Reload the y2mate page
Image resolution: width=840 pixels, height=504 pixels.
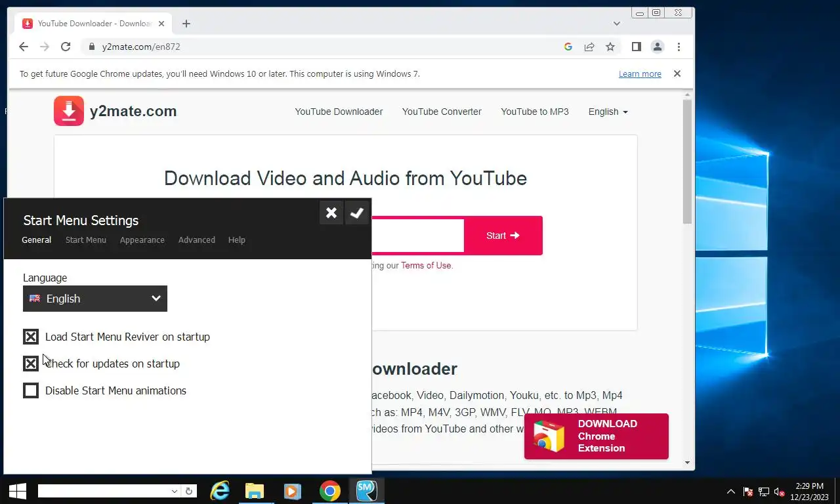coord(66,47)
